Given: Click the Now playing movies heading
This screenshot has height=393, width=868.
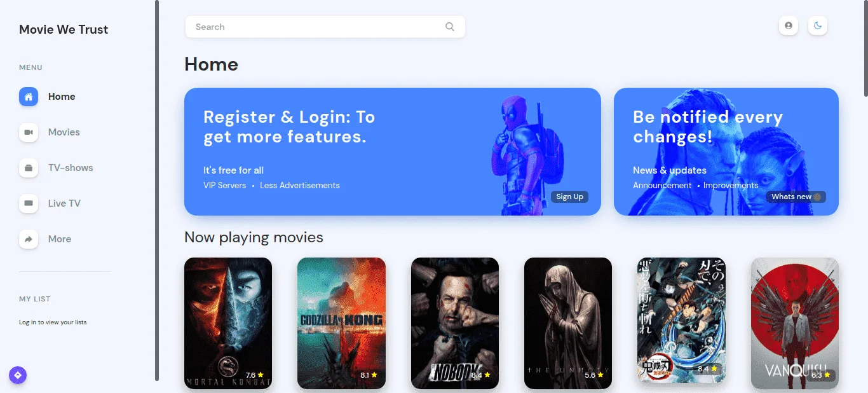Looking at the screenshot, I should (x=254, y=237).
